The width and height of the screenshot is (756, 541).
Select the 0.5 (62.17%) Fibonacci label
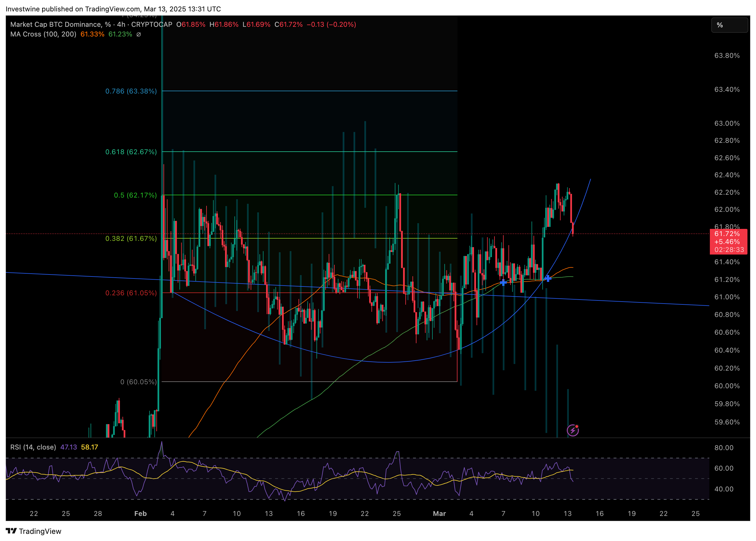point(135,195)
